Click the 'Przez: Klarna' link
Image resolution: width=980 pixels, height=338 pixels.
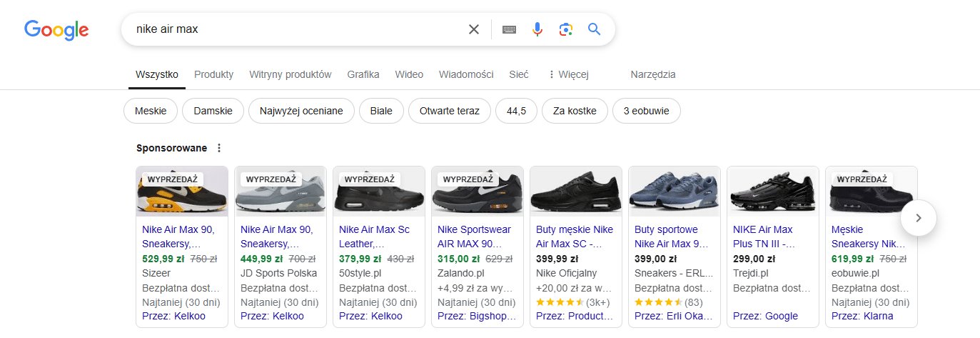tap(862, 316)
